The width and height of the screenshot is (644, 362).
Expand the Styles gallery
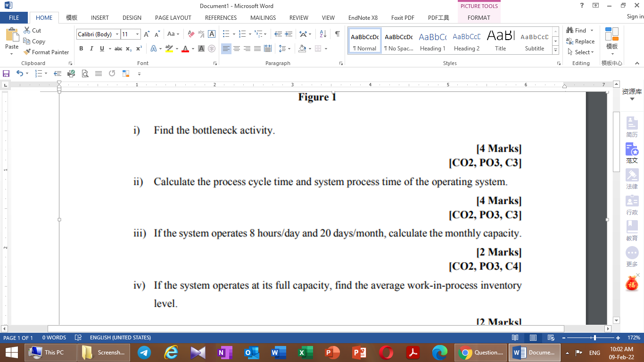[555, 49]
